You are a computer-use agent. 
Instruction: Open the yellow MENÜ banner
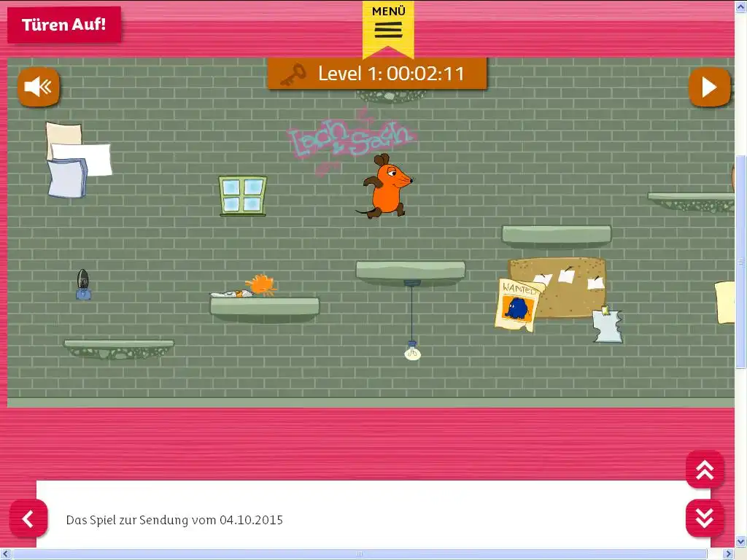[x=388, y=28]
